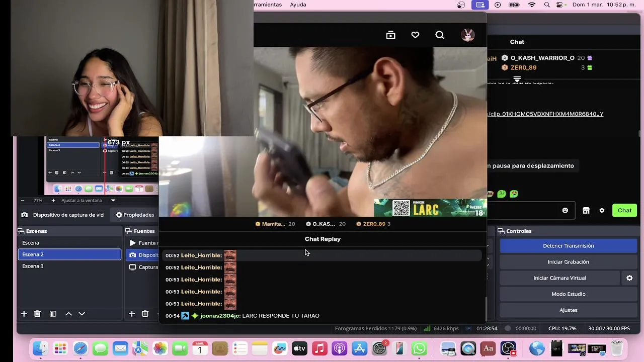Click the Chat Replay heading
The image size is (644, 362).
tap(323, 239)
